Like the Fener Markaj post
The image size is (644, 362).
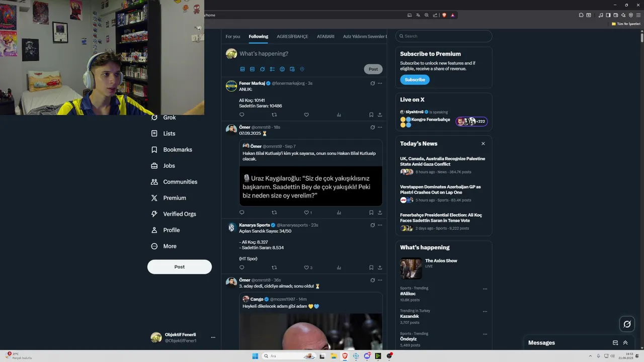point(306,115)
